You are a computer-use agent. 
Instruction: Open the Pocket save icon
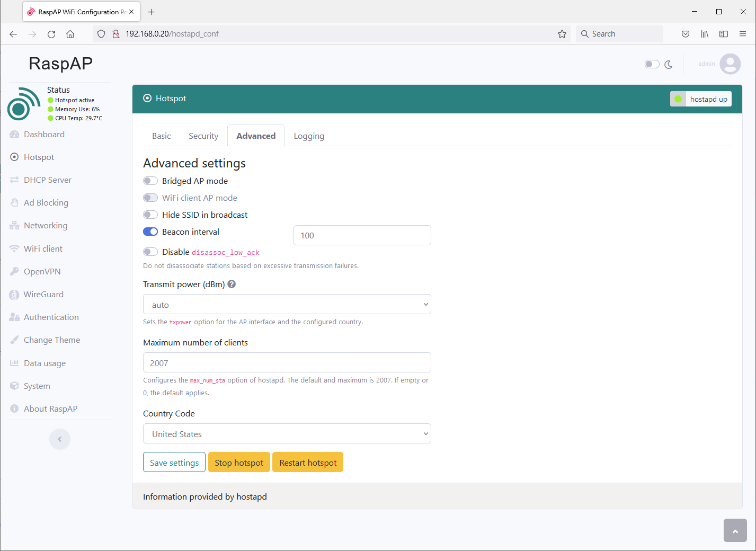pyautogui.click(x=686, y=34)
